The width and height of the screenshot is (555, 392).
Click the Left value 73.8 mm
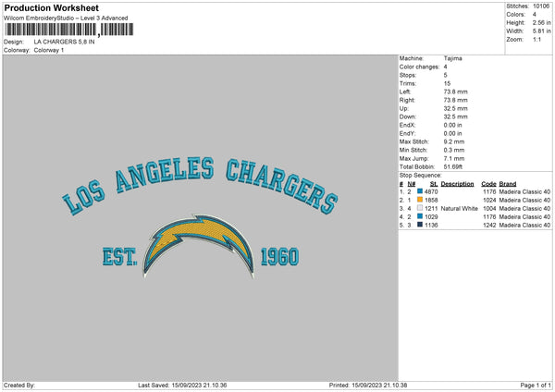455,92
